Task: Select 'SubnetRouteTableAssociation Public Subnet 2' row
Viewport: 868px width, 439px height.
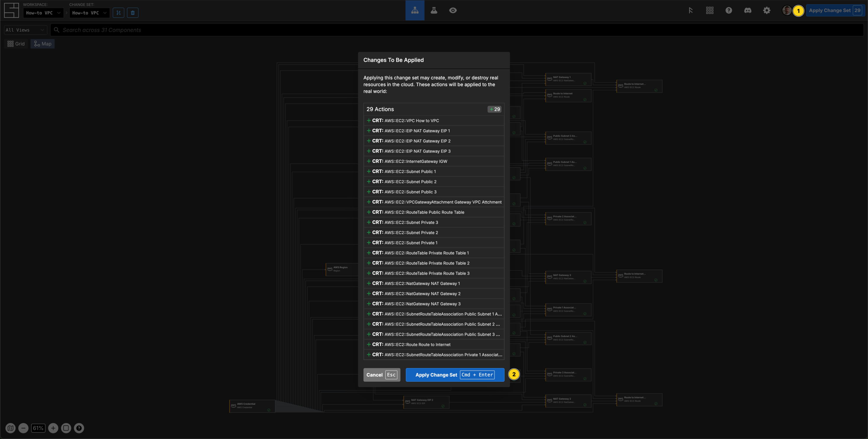Action: click(434, 324)
